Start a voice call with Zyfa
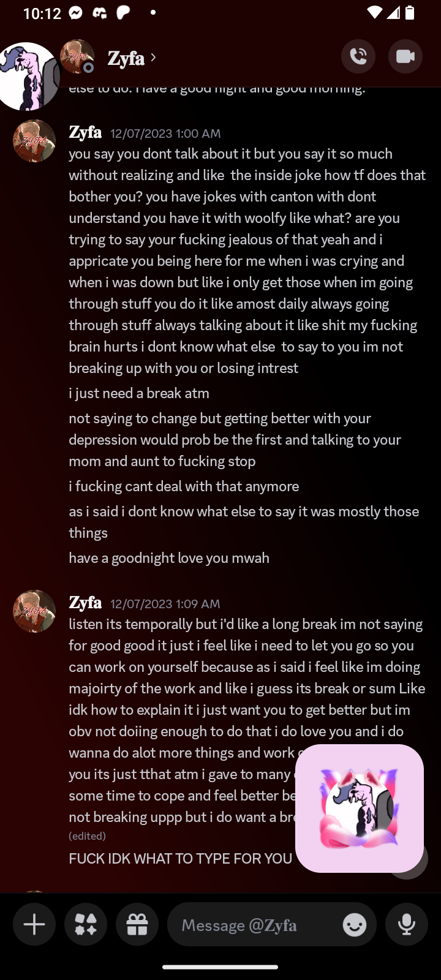 [358, 56]
